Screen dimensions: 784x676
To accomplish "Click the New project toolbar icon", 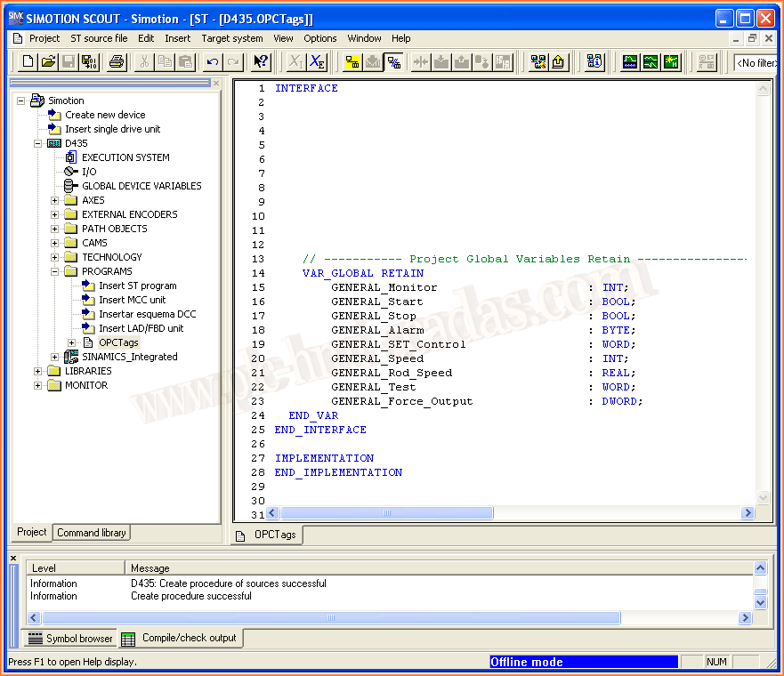I will 28,61.
